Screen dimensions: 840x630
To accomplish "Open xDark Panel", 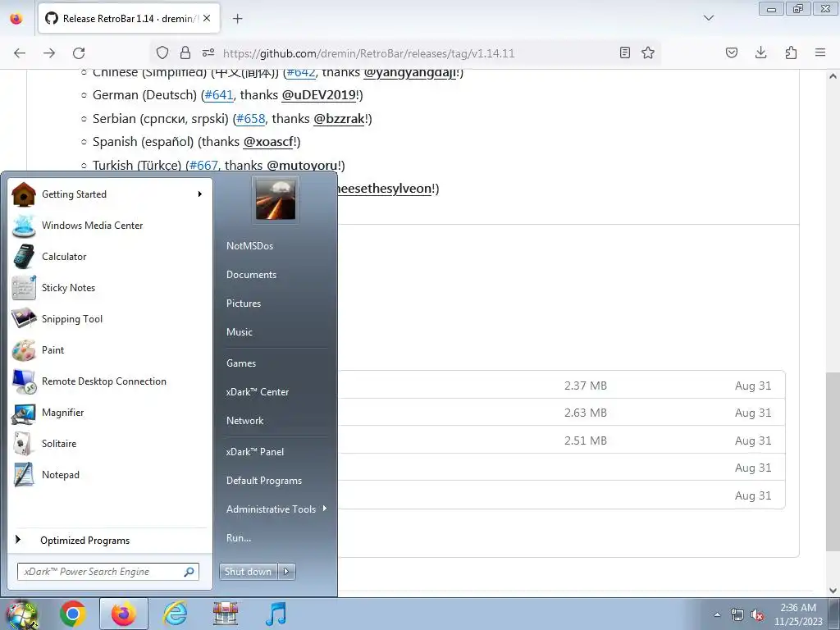I will [255, 452].
